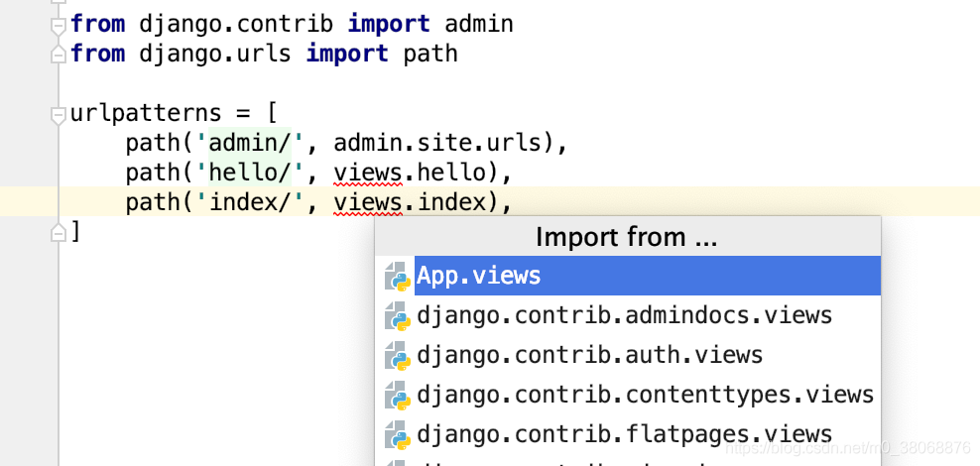Screen dimensions: 980x466
Task: Click the 'index/' string literal
Action: [250, 203]
